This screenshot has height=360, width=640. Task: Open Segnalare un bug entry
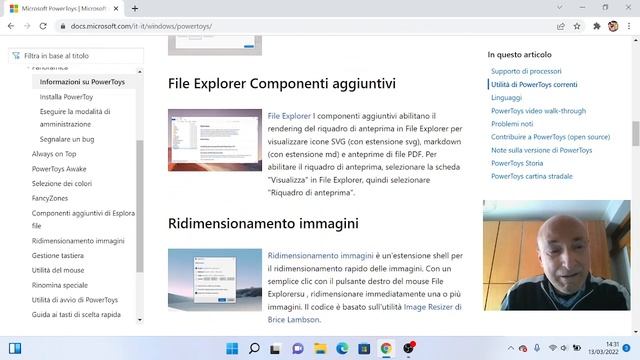(67, 139)
